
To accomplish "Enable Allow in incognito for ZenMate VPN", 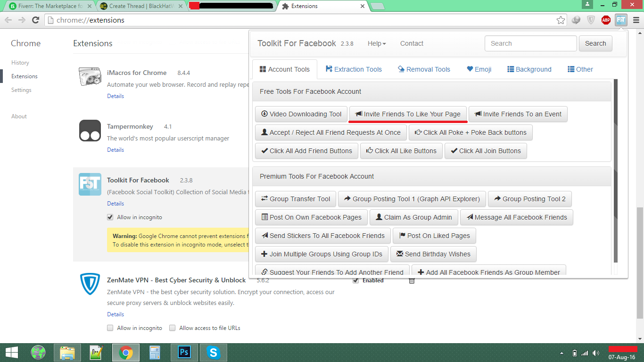I will pos(110,328).
